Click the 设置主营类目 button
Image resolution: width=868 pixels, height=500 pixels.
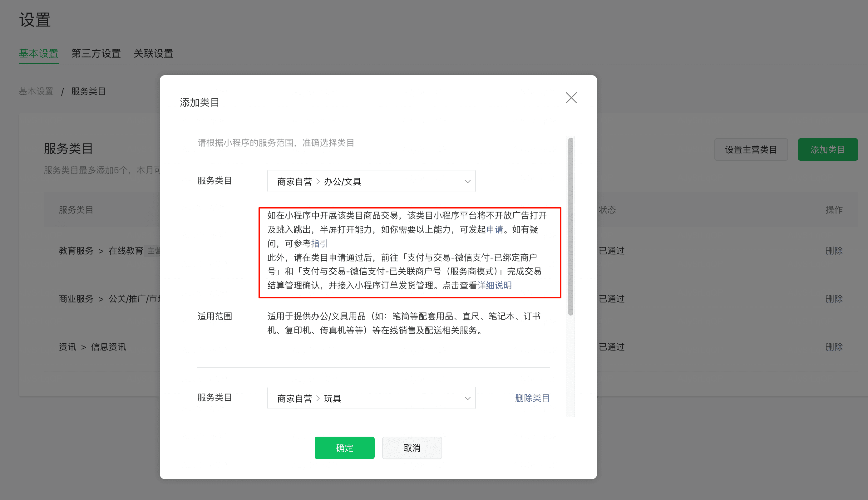point(751,150)
